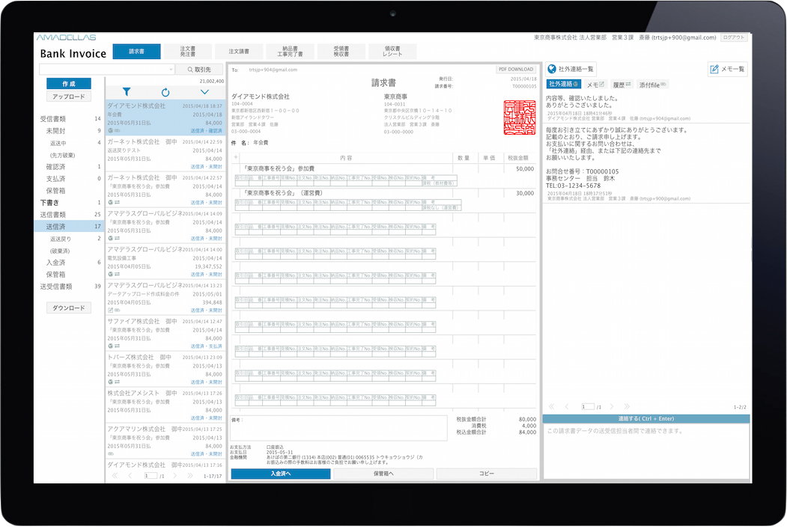Click the funnel filter icon above invoice list

[x=127, y=92]
